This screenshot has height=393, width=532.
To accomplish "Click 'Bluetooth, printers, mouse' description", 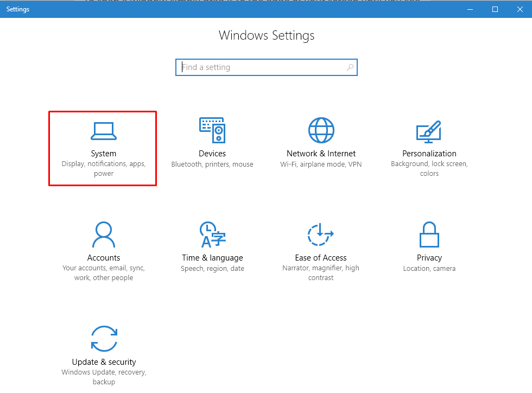I will [x=212, y=164].
